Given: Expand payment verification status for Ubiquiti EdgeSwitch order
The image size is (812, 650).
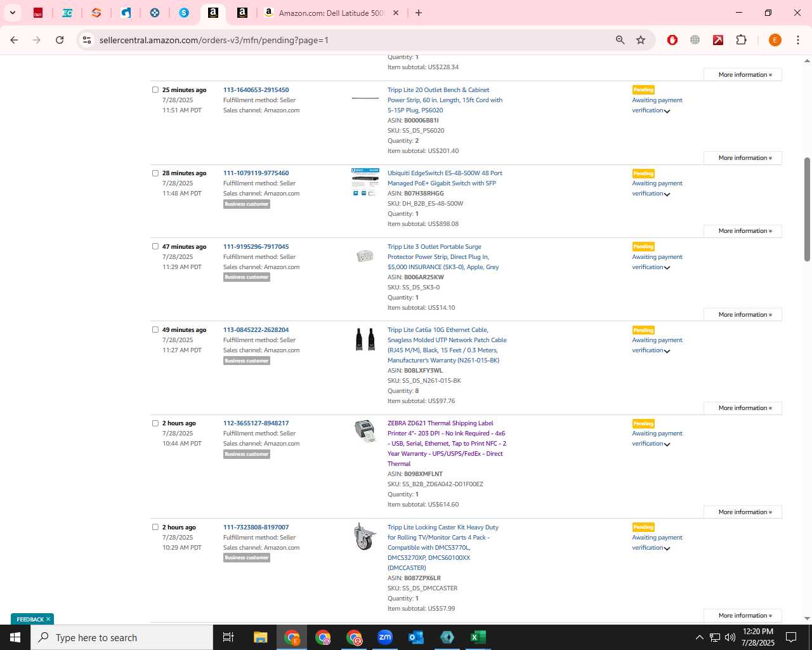Looking at the screenshot, I should (x=667, y=194).
